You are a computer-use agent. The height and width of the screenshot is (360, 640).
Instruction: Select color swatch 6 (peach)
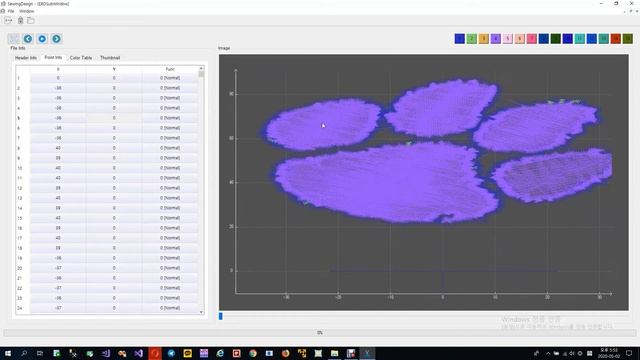pos(520,39)
